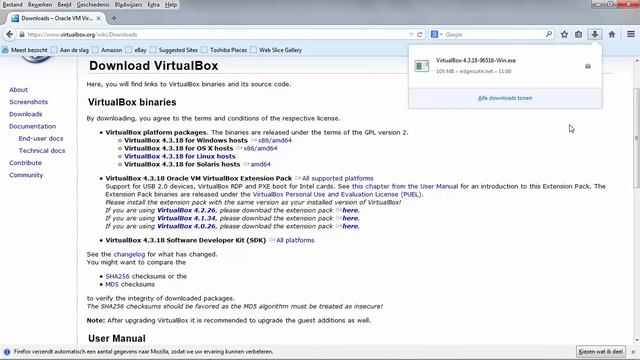This screenshot has width=640, height=360.
Task: Toggle the downloads arrow toolbar button
Action: pos(595,34)
